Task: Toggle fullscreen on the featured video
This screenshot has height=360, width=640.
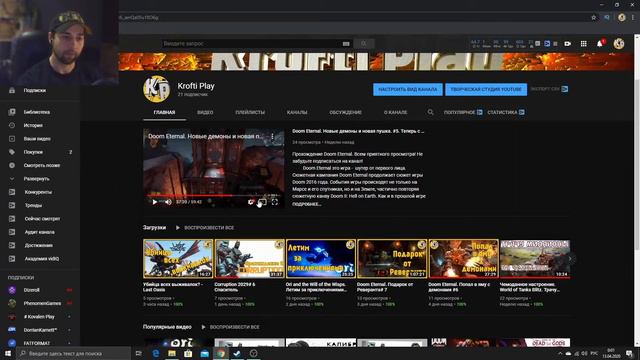Action: (275, 202)
